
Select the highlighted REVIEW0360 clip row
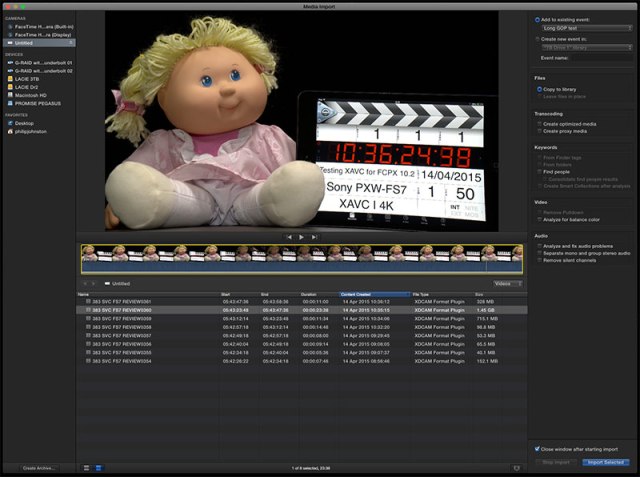pos(302,310)
